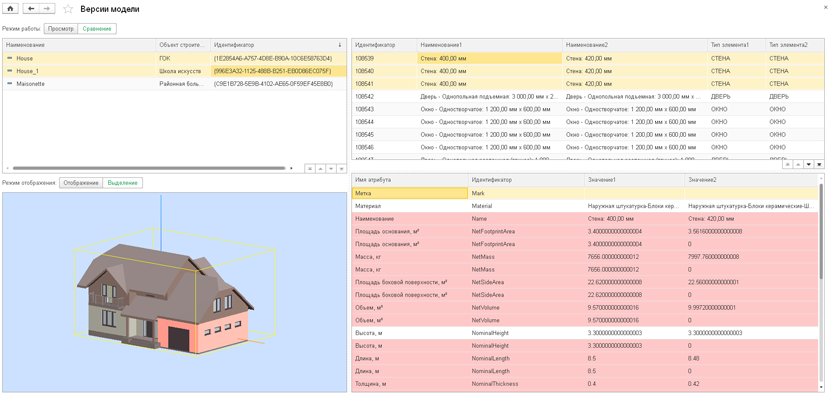Add page to favorites with star
The image size is (830, 395).
pos(68,9)
